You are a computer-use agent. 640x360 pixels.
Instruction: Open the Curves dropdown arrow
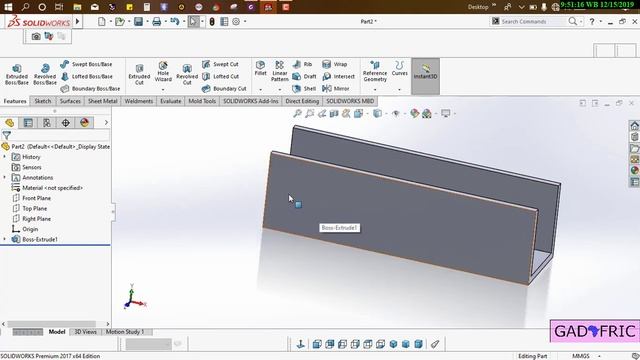[400, 89]
